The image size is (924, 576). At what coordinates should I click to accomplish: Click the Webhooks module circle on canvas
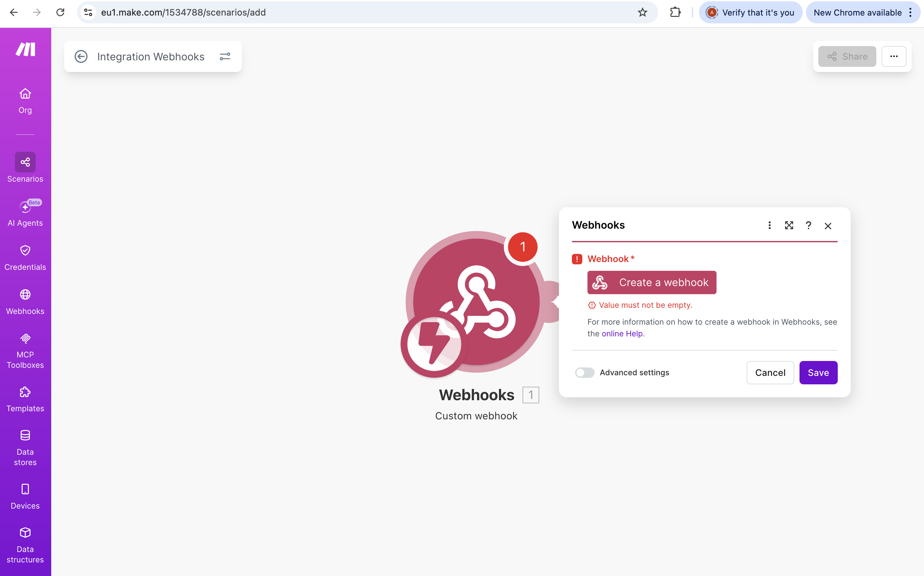pos(476,302)
